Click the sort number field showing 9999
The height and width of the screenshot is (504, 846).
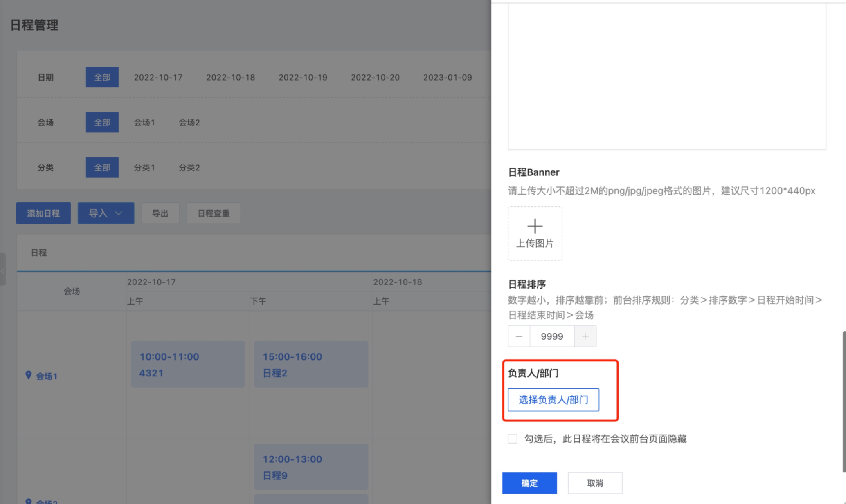click(552, 336)
